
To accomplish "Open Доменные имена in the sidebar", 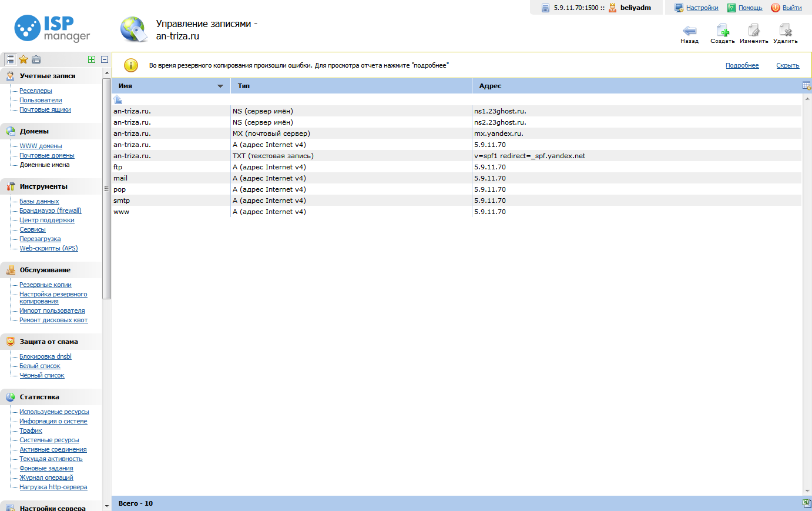I will click(x=45, y=165).
